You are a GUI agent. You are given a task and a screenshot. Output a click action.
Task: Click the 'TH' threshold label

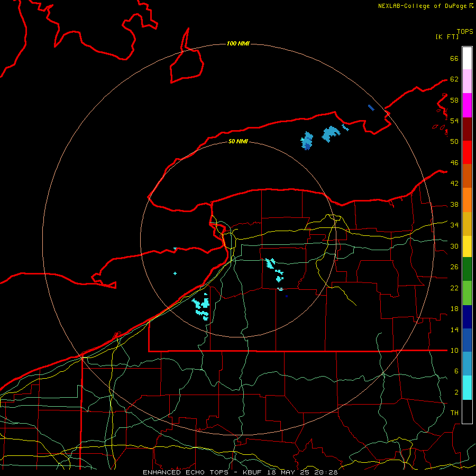(x=454, y=413)
